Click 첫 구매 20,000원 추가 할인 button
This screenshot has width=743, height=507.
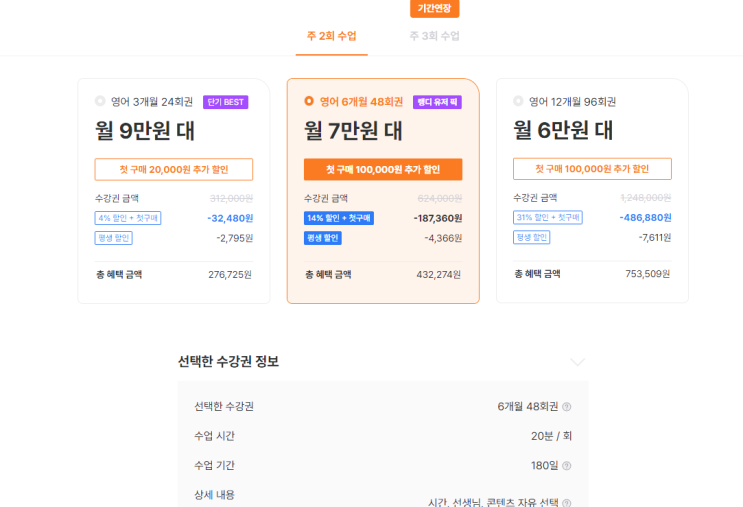tap(174, 169)
